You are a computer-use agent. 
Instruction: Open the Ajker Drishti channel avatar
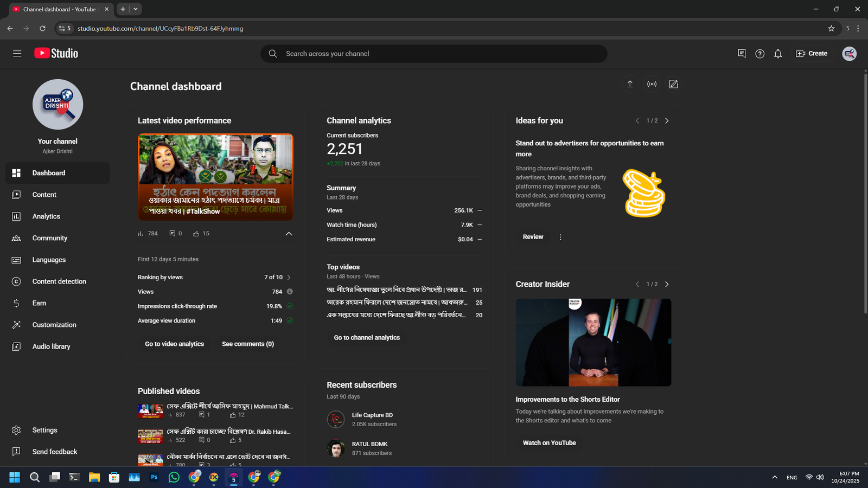[x=58, y=105]
